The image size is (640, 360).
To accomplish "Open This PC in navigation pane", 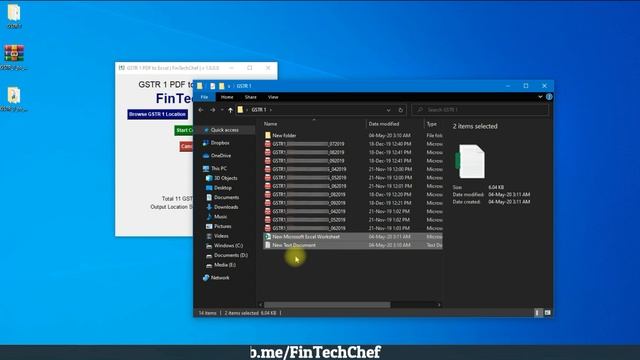I will click(x=219, y=168).
